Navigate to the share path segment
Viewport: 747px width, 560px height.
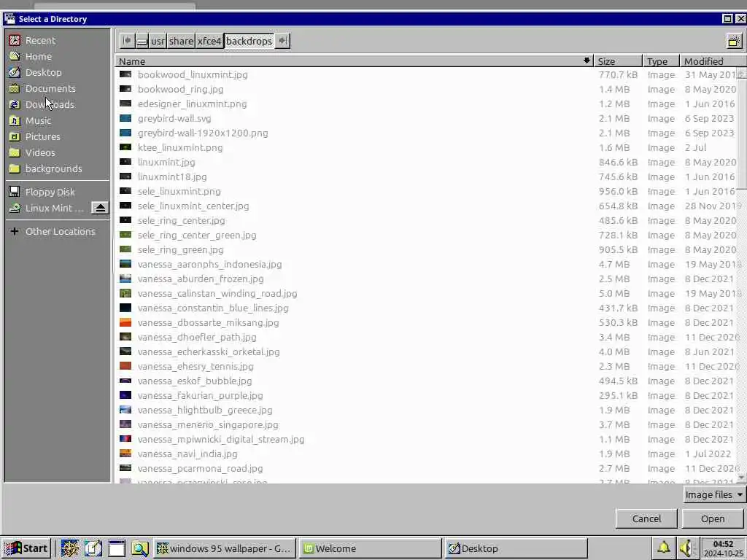(x=181, y=41)
